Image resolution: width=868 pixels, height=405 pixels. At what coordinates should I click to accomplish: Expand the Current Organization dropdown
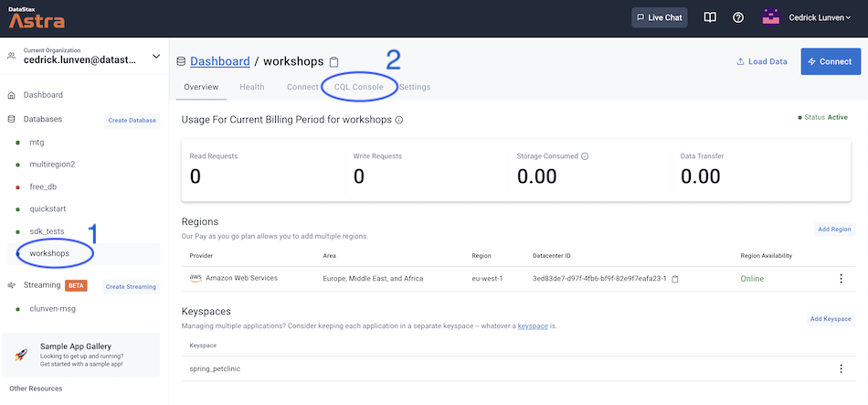click(156, 56)
